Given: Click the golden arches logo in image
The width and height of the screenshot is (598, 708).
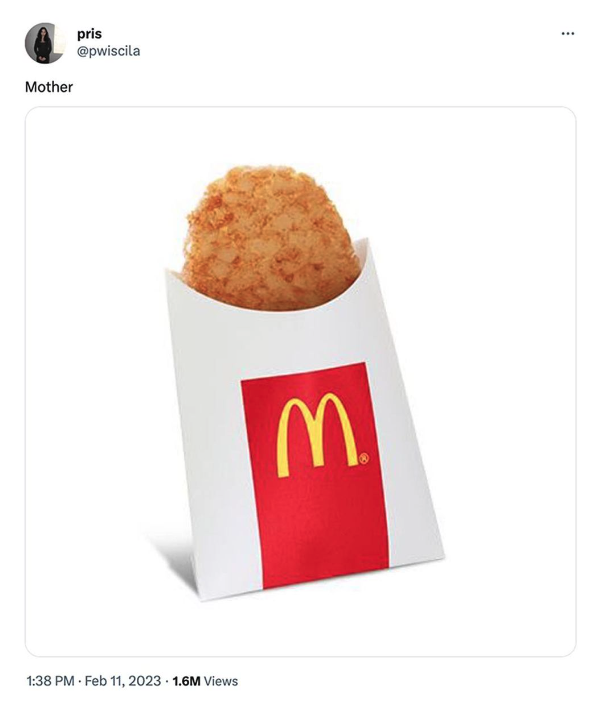Looking at the screenshot, I should [318, 434].
